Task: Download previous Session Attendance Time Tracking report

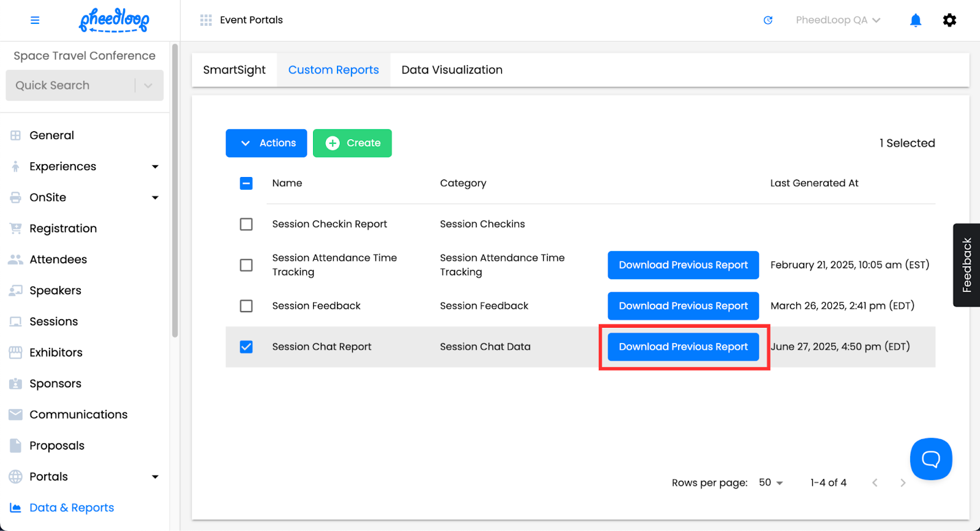Action: click(684, 265)
